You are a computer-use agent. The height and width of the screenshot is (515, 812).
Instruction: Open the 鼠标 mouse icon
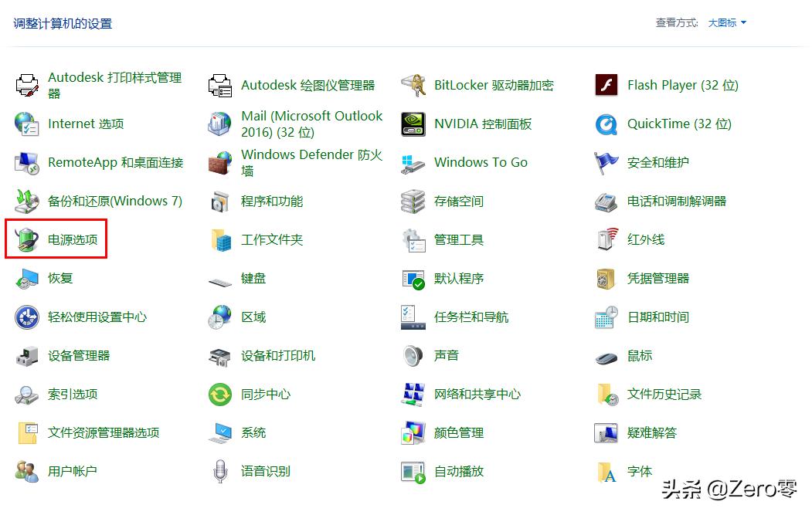[x=606, y=357]
